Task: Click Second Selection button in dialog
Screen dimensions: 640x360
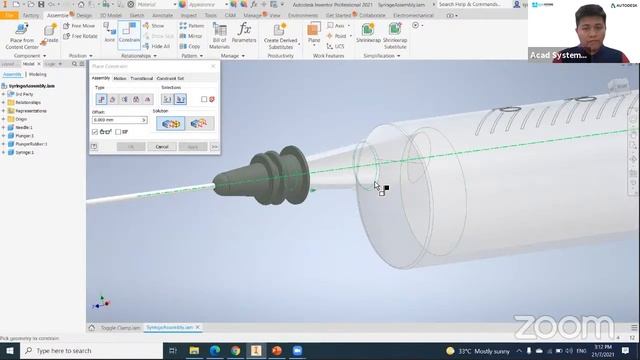Action: [180, 99]
